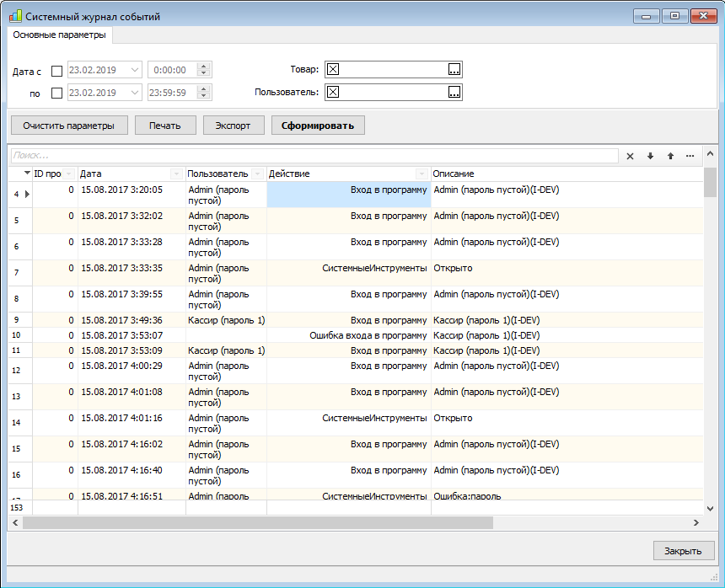Click the row 4 current-record arrow indicator
Image resolution: width=725 pixels, height=588 pixels.
pyautogui.click(x=27, y=194)
